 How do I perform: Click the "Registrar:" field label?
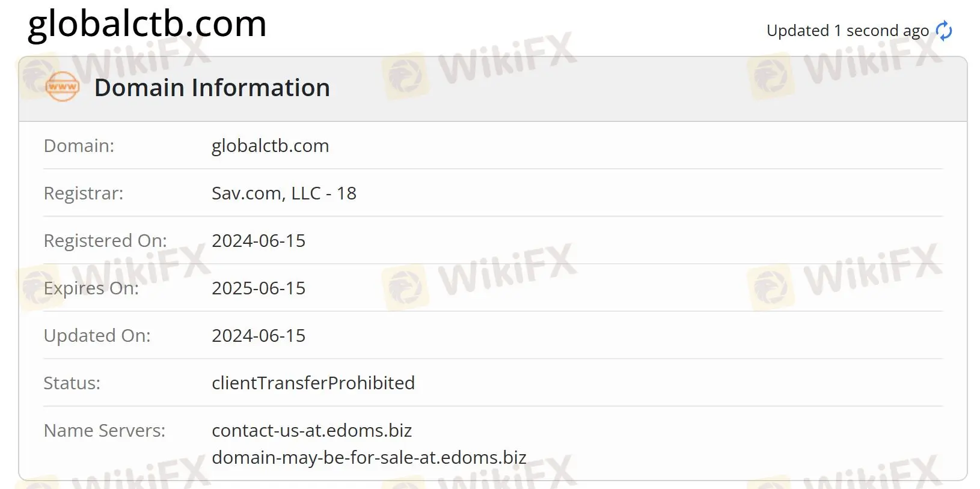click(83, 193)
